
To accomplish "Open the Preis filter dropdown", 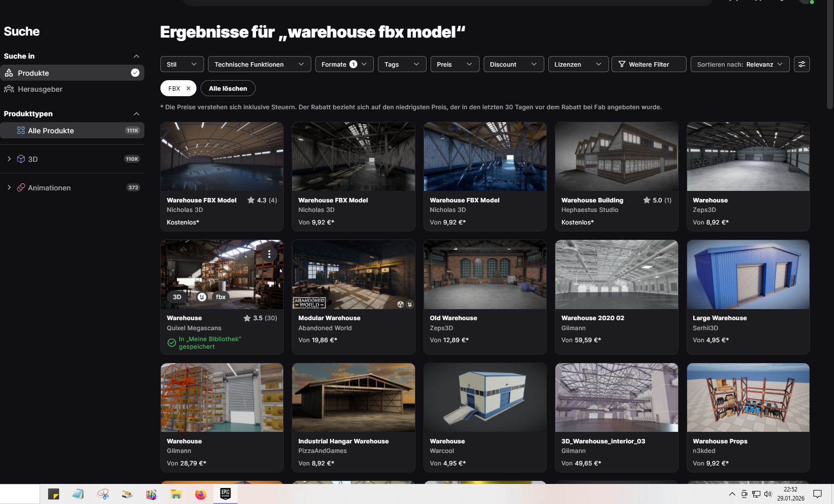I will [455, 64].
